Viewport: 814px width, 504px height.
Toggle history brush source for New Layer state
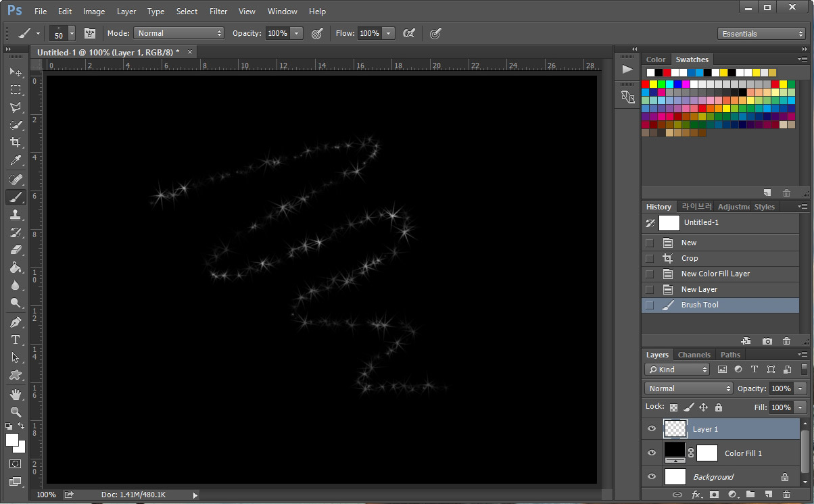tap(650, 289)
